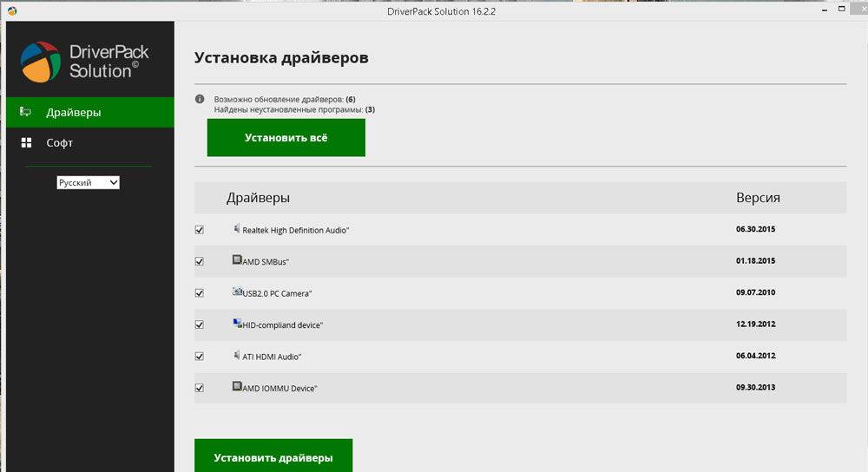
Task: Click the AMD IOMMU Device driver name
Action: pos(279,389)
